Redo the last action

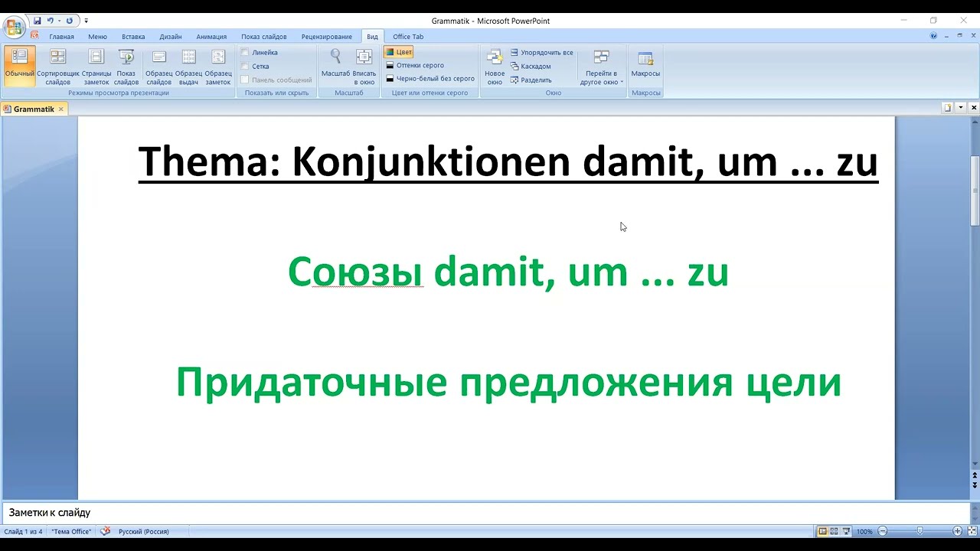70,21
